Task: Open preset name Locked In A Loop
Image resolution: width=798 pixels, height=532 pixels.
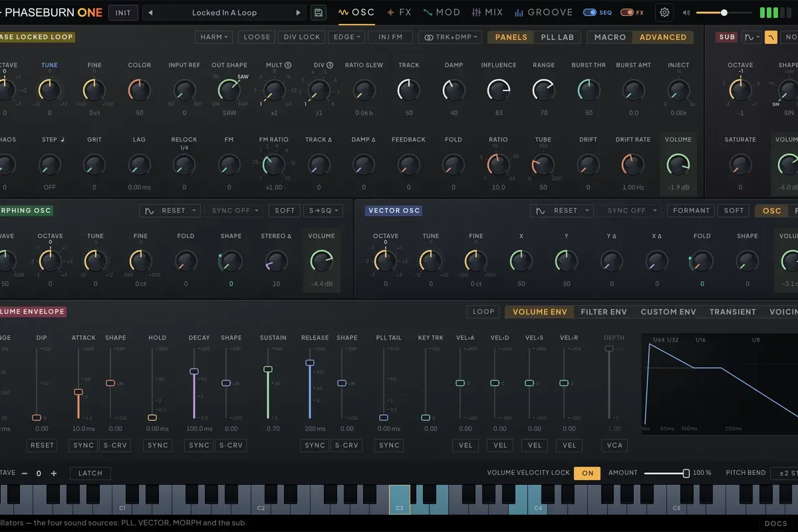Action: (x=225, y=13)
